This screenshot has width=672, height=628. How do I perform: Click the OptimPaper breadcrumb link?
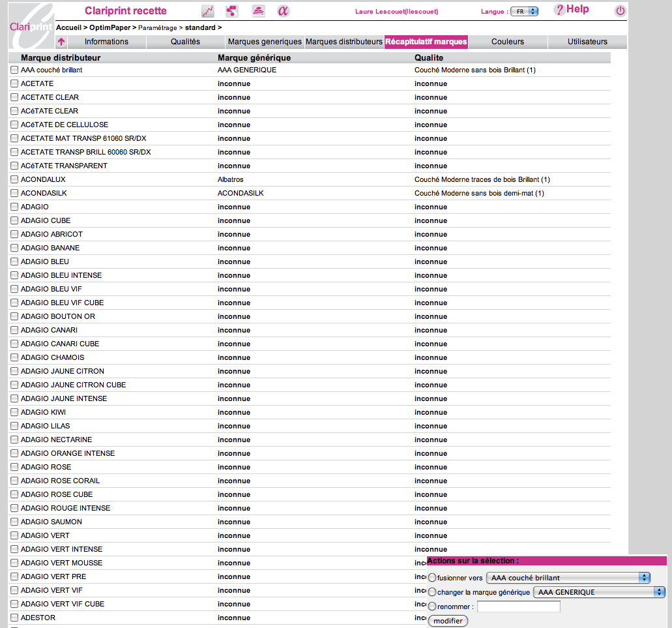(x=110, y=27)
